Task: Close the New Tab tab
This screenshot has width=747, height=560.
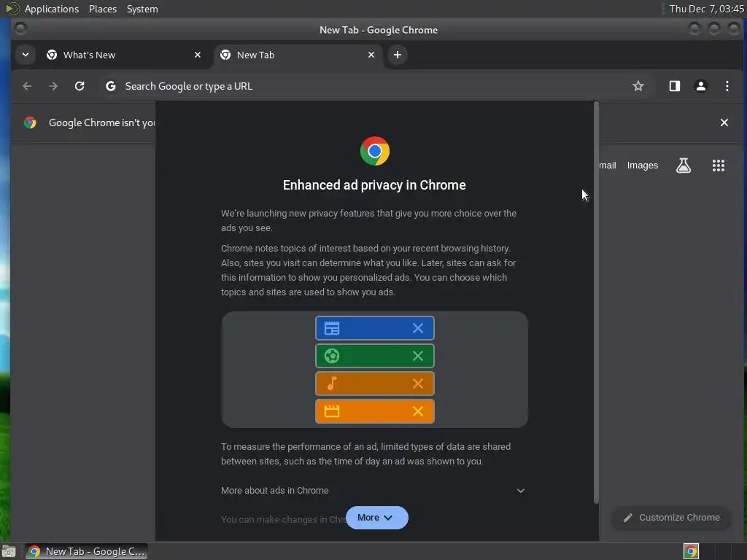Action: pos(371,55)
